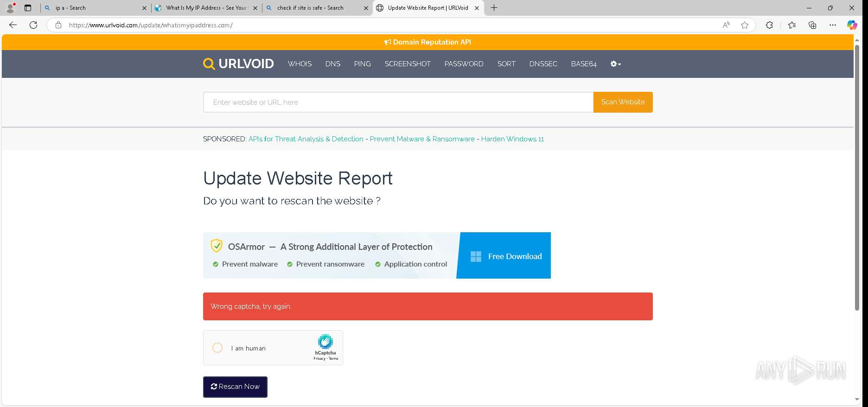Open 'APIs for Threat Analysis & Detection' link
Screen dimensions: 868x407
tap(306, 139)
